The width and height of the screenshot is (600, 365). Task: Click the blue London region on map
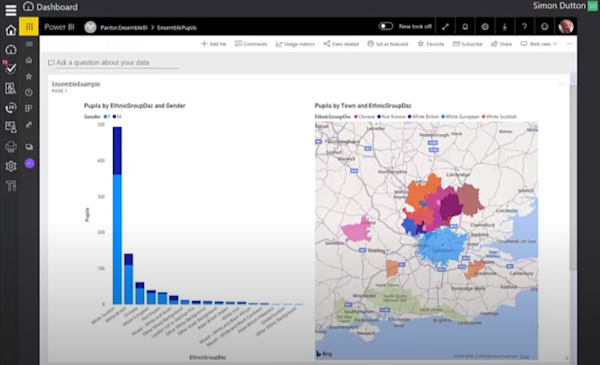pyautogui.click(x=442, y=246)
